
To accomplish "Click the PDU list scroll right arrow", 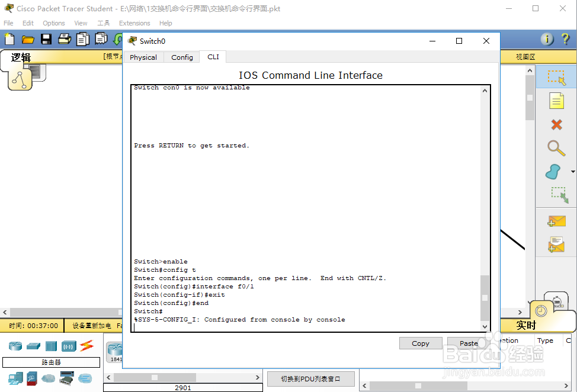I will coord(566,385).
